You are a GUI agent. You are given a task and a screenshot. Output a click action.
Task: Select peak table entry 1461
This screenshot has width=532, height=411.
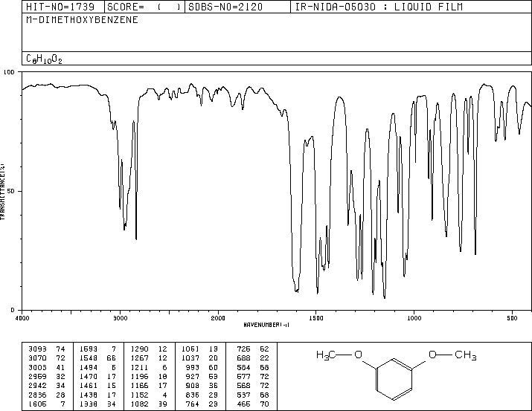[89, 386]
